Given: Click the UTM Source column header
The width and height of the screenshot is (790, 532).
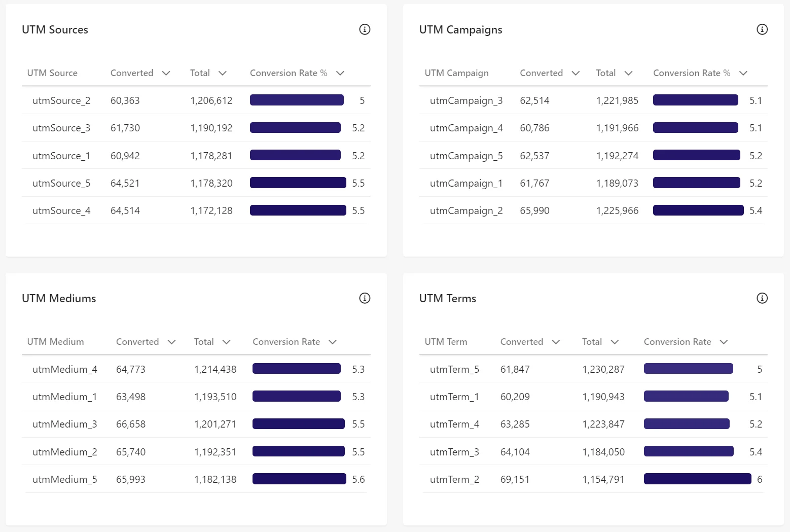Looking at the screenshot, I should coord(52,73).
